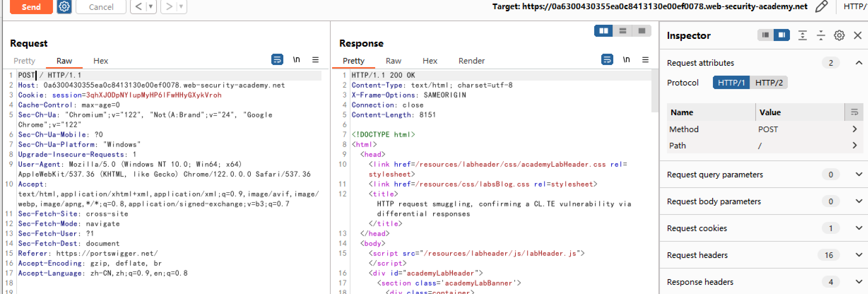
Task: Click the Referer header line
Action: [x=88, y=253]
